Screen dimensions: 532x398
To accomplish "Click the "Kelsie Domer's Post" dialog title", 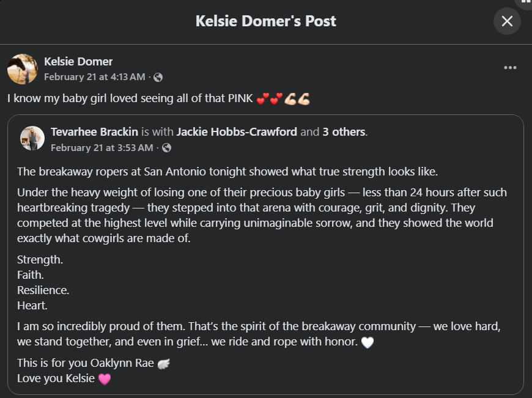I will (x=265, y=21).
